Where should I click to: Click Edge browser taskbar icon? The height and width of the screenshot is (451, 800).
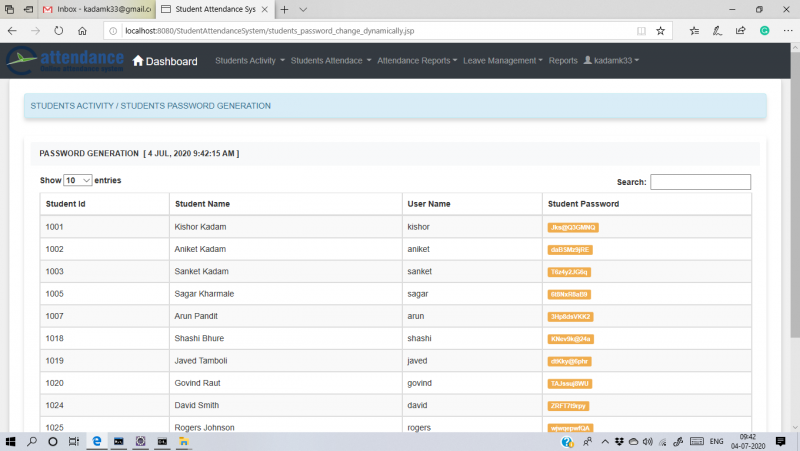96,441
